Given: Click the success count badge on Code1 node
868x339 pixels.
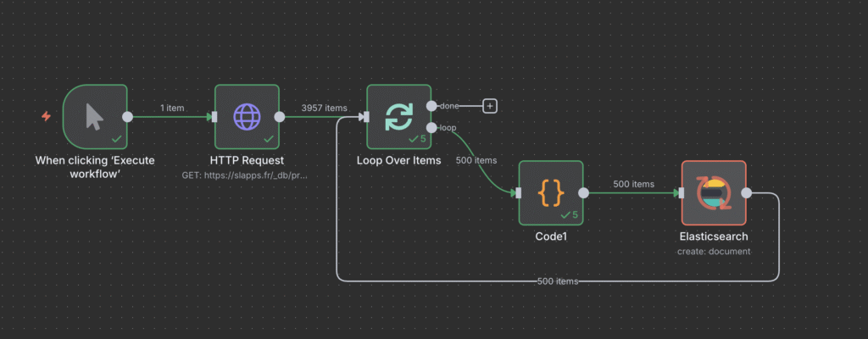Looking at the screenshot, I should click(x=570, y=215).
